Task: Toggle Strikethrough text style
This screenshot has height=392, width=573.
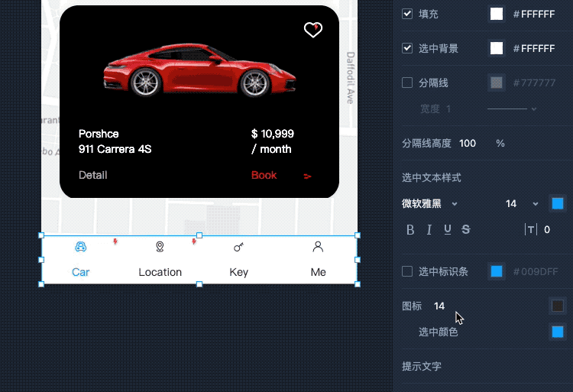Action: pyautogui.click(x=465, y=230)
